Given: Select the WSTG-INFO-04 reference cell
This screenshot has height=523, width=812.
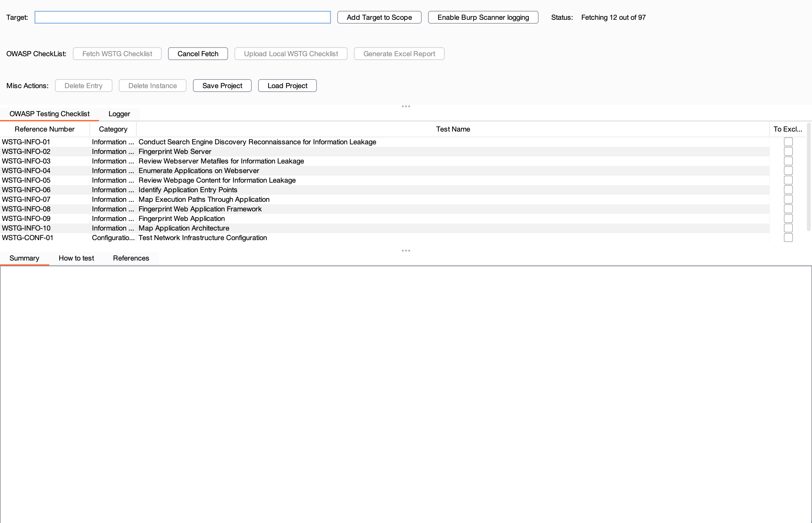Looking at the screenshot, I should 45,171.
